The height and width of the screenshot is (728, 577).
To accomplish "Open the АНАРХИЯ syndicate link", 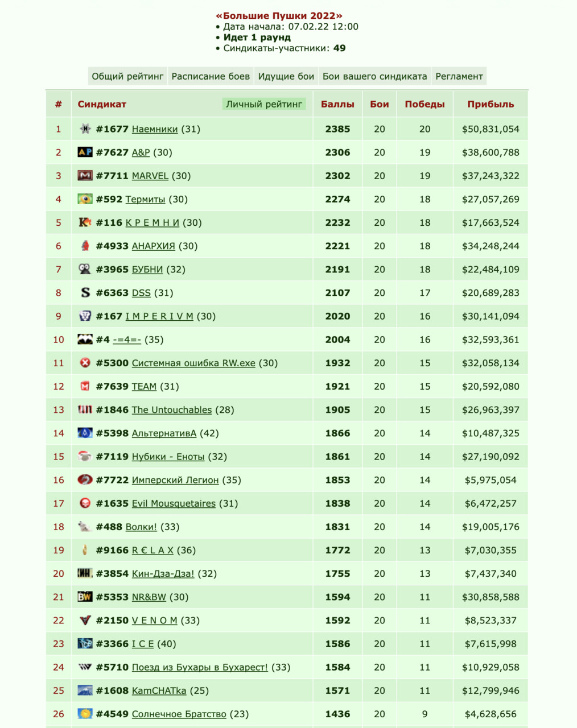I will pos(154,246).
